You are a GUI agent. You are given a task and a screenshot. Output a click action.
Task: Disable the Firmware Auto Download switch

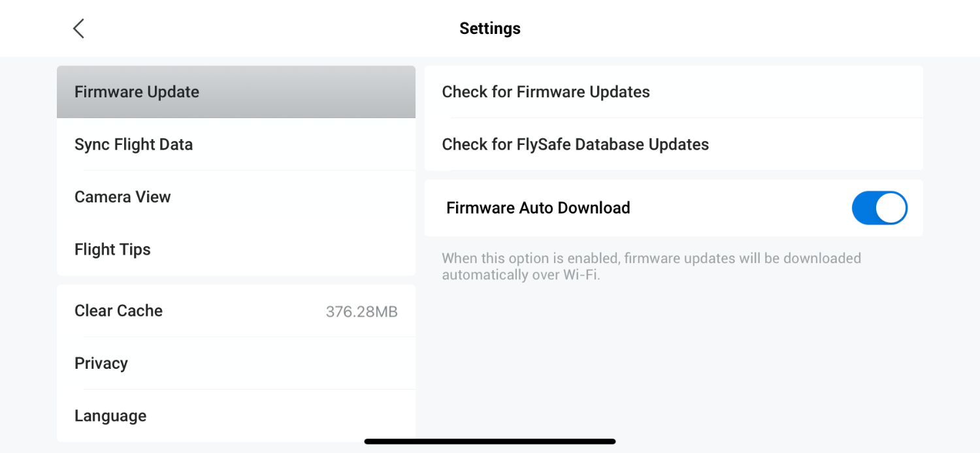(879, 208)
